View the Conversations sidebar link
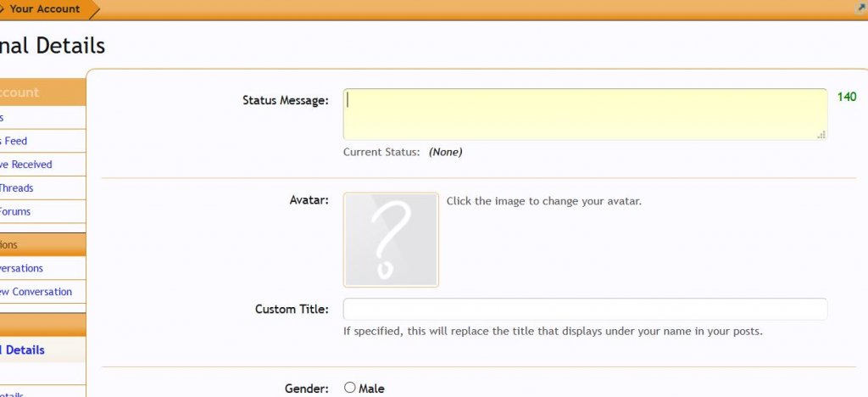The width and height of the screenshot is (868, 397). (22, 268)
